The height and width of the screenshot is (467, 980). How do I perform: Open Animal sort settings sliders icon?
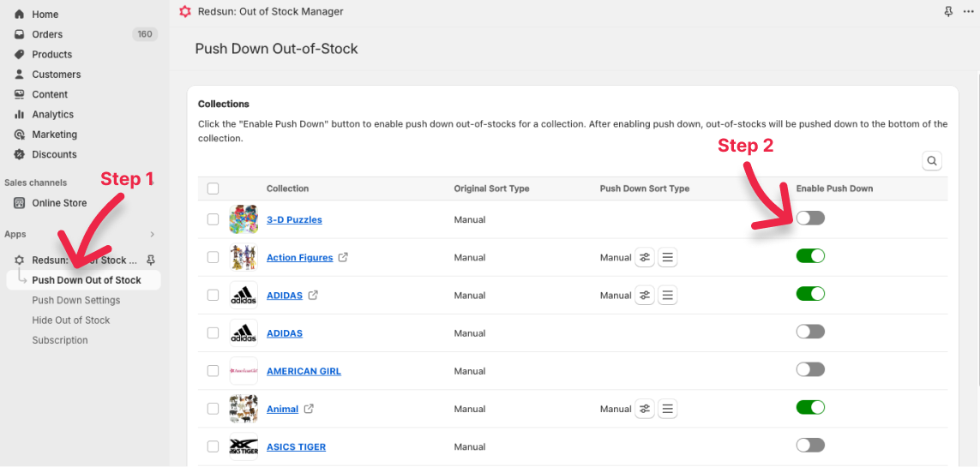pos(645,409)
